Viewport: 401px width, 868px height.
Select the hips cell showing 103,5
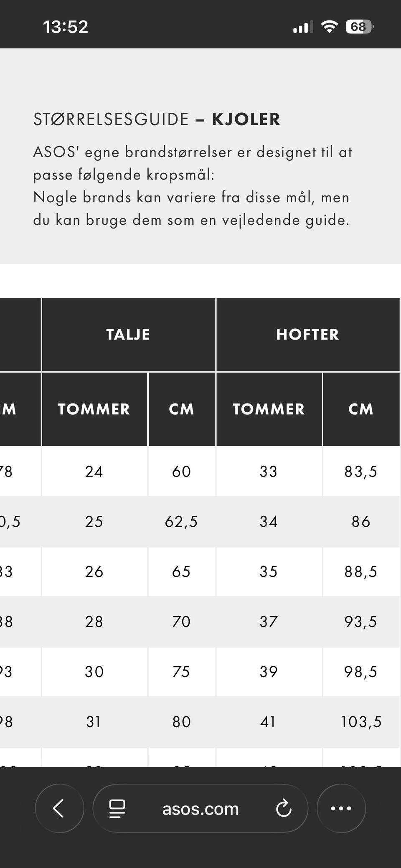[361, 722]
